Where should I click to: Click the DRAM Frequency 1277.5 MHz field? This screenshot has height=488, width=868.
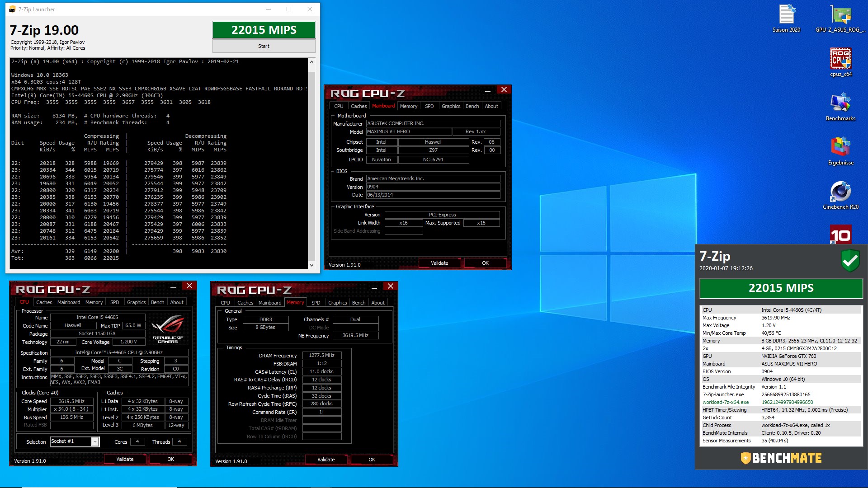pos(321,356)
